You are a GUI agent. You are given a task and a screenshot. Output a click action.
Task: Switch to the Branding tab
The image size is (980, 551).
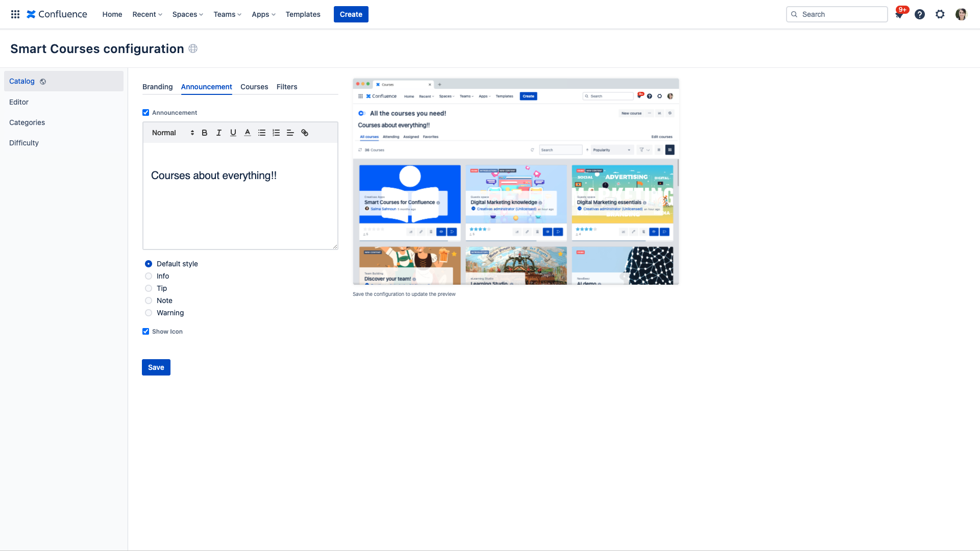pos(158,87)
